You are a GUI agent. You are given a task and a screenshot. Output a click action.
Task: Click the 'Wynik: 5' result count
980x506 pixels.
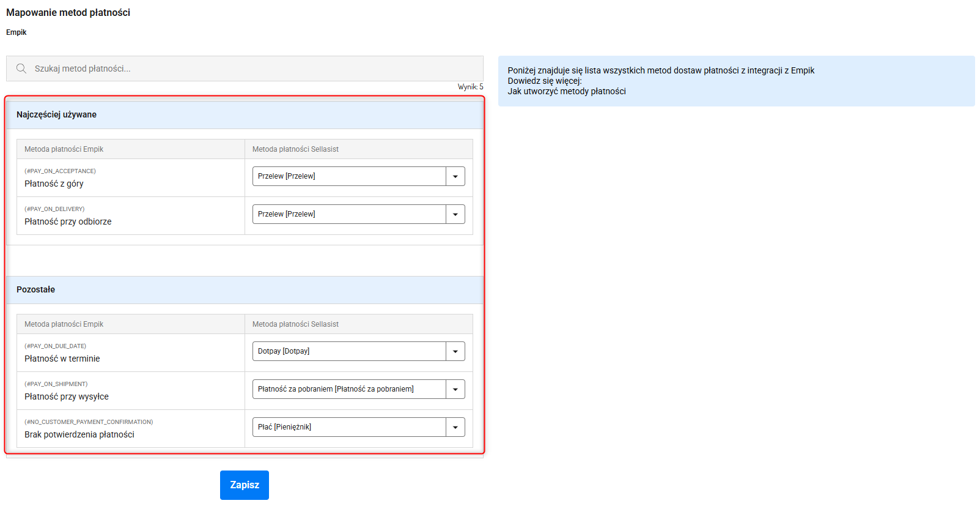tap(470, 87)
